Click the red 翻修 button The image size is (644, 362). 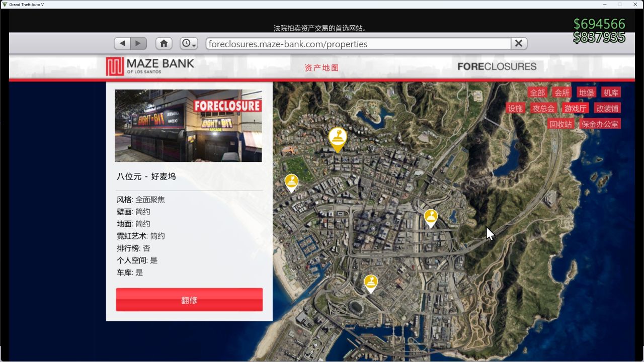click(x=189, y=300)
